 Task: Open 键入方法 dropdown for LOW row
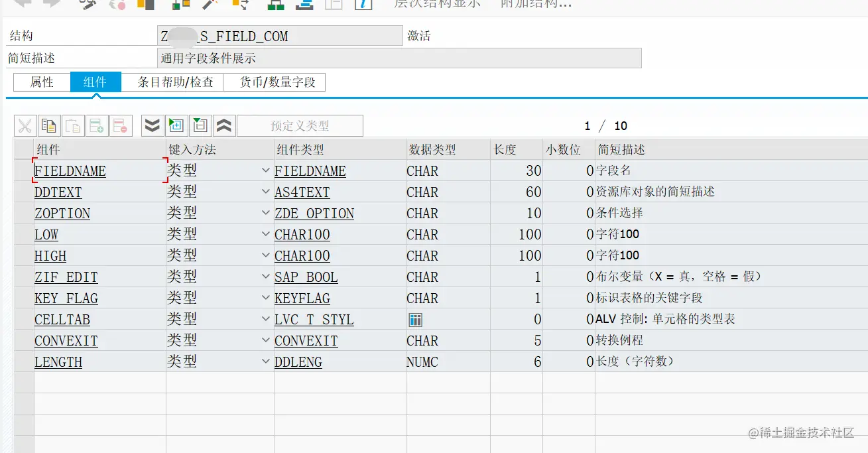[x=266, y=234]
